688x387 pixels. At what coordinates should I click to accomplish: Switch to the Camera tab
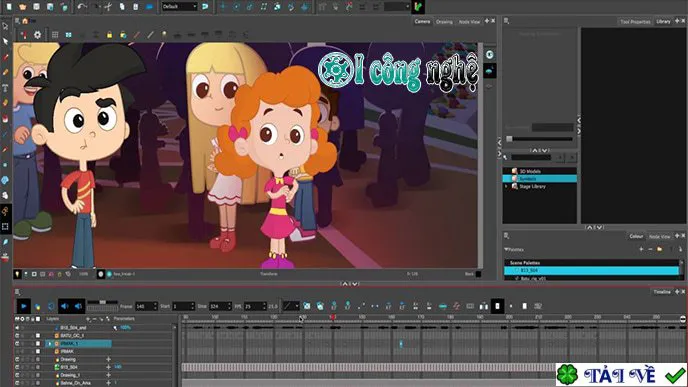[422, 21]
